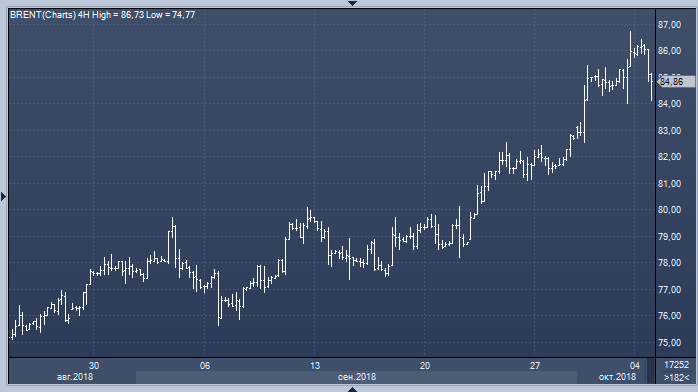Screen dimensions: 698x392
Task: Click the 82,00 price axis label
Action: tap(670, 157)
